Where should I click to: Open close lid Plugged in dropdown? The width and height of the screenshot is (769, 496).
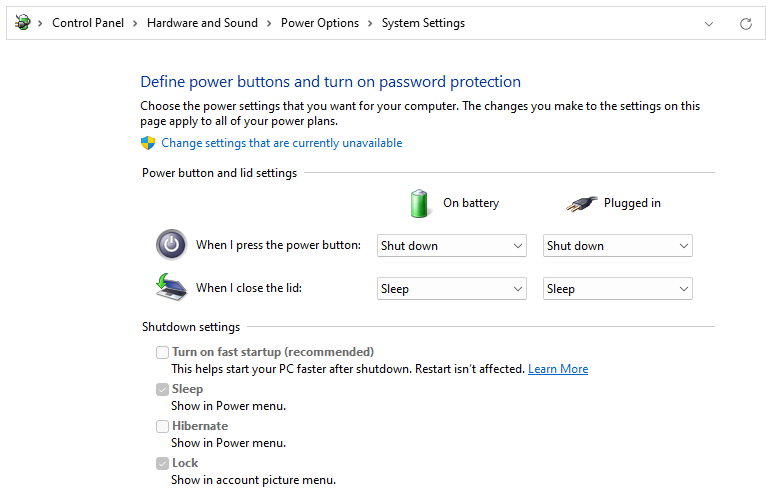tap(617, 289)
